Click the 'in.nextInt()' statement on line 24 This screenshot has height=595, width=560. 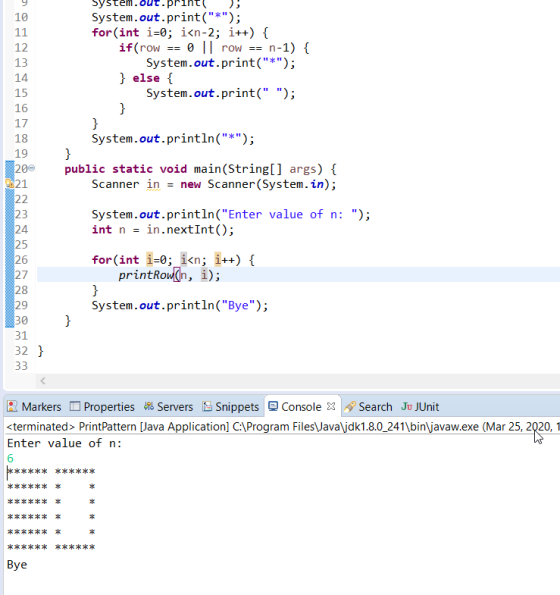point(190,230)
